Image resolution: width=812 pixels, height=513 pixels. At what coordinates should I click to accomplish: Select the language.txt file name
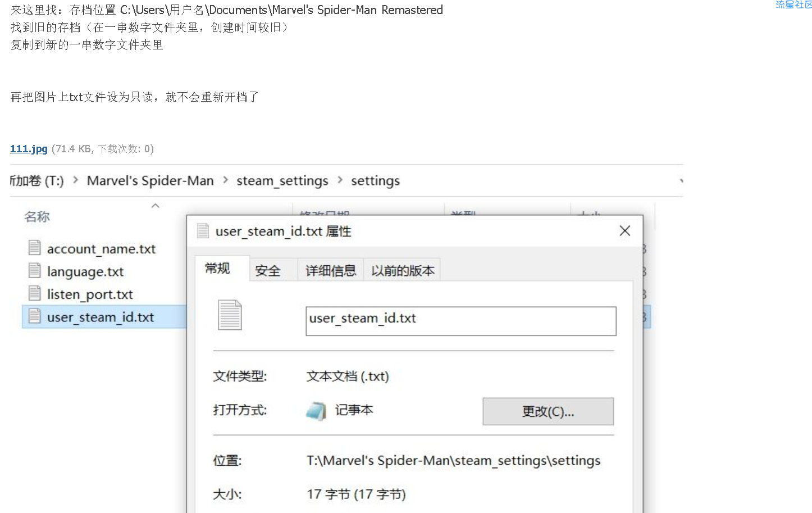click(x=85, y=272)
